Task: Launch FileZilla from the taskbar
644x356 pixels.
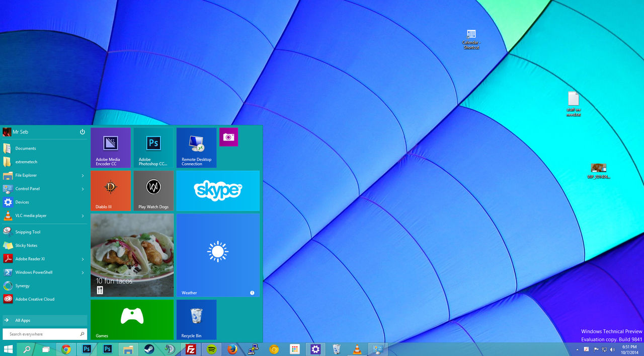Action: click(191, 349)
